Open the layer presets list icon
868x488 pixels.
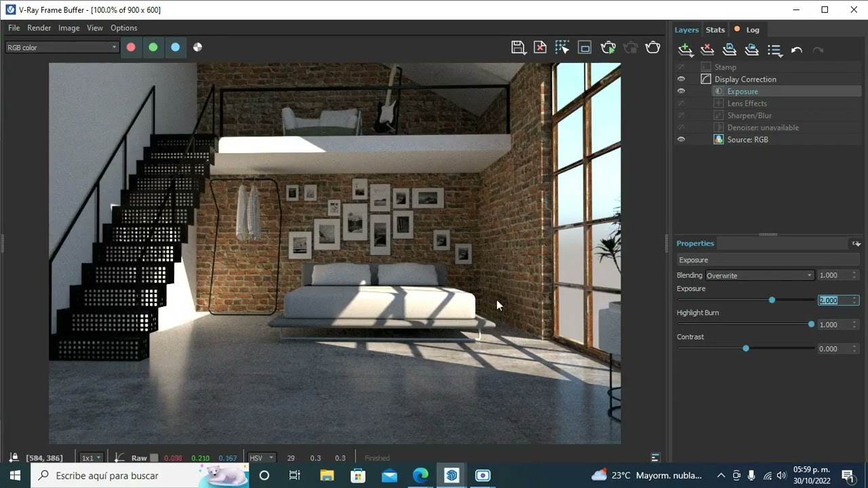[x=774, y=50]
